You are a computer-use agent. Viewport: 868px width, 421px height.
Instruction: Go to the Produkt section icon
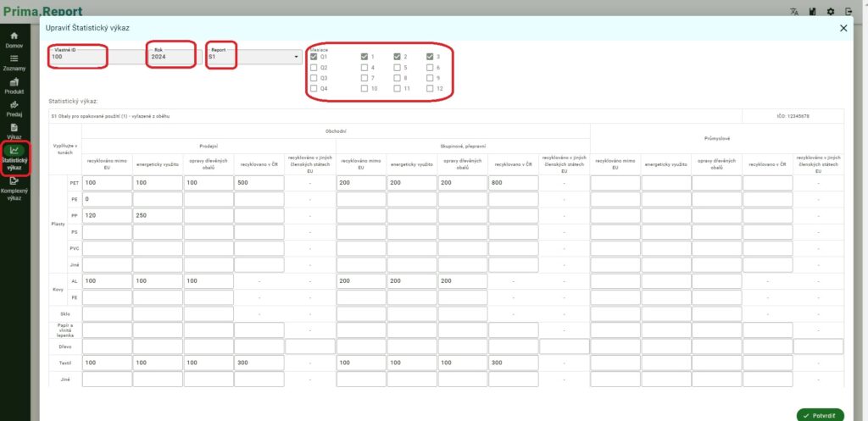coord(14,82)
